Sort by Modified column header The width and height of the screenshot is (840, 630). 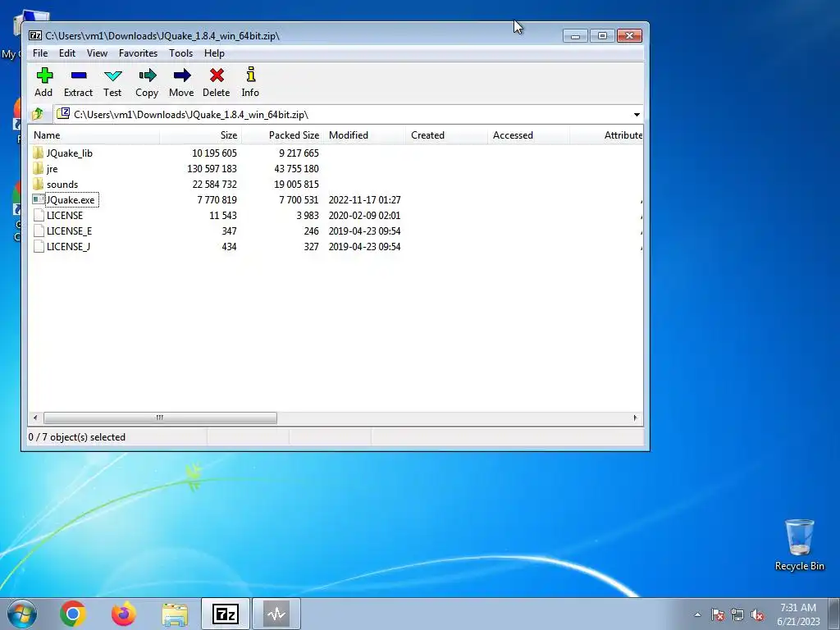(x=364, y=135)
